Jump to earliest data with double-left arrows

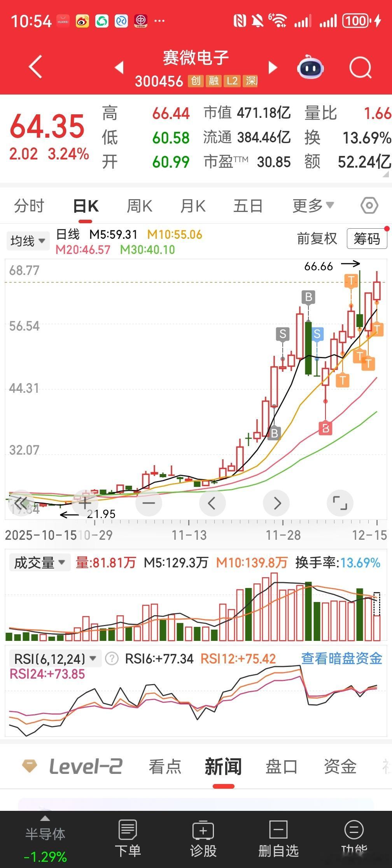(x=21, y=503)
